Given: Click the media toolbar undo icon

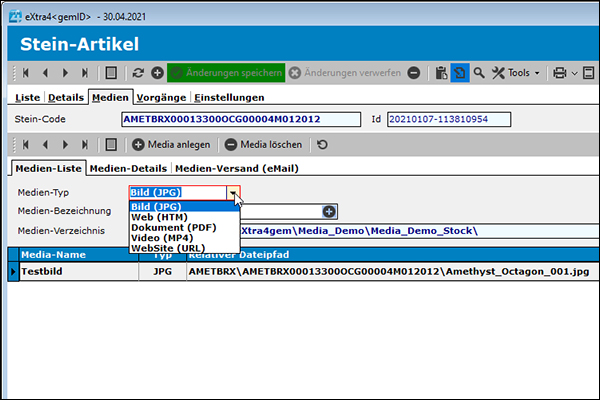Looking at the screenshot, I should pos(321,145).
